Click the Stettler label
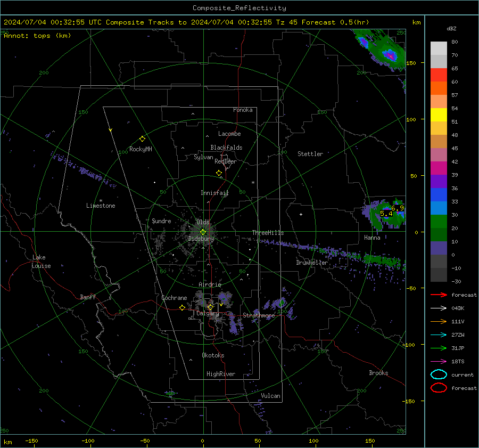 point(310,154)
